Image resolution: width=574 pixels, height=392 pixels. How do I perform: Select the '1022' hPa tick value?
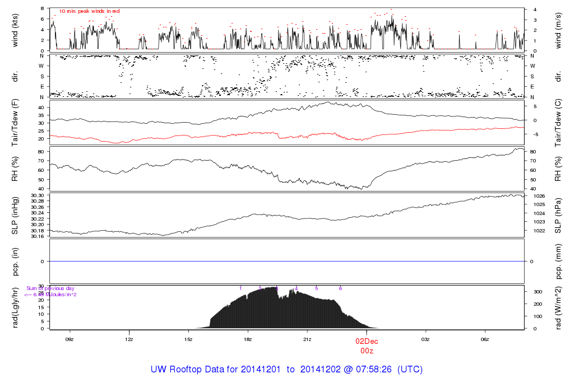pos(539,231)
